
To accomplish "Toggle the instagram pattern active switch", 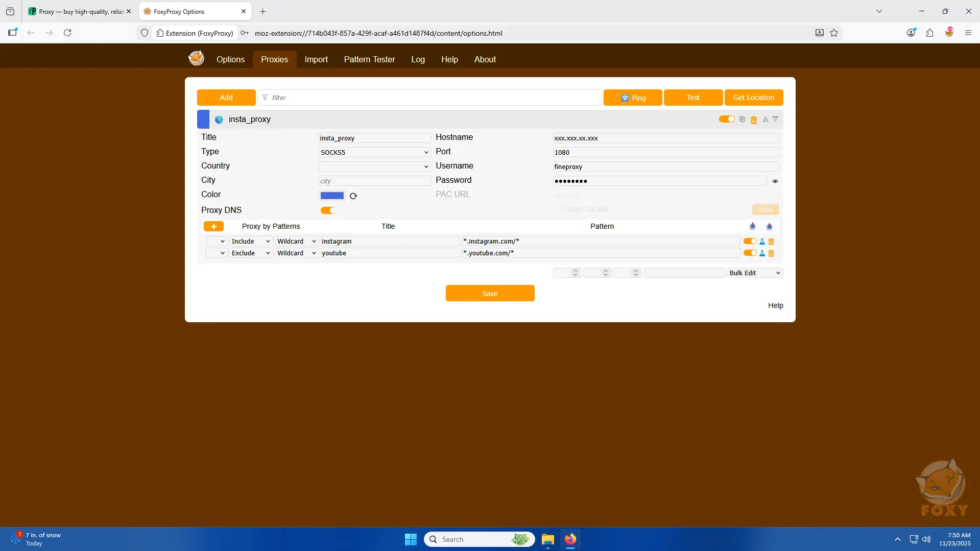I will click(x=750, y=242).
